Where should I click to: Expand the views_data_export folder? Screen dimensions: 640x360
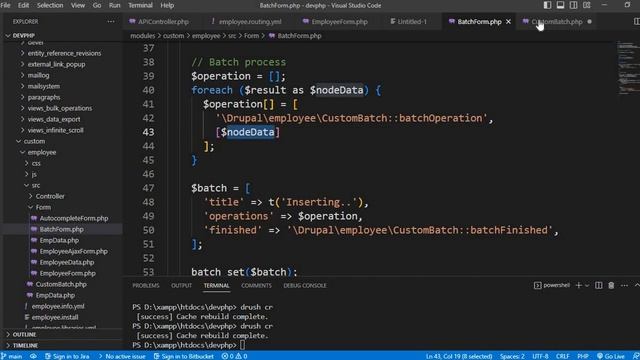click(x=54, y=119)
